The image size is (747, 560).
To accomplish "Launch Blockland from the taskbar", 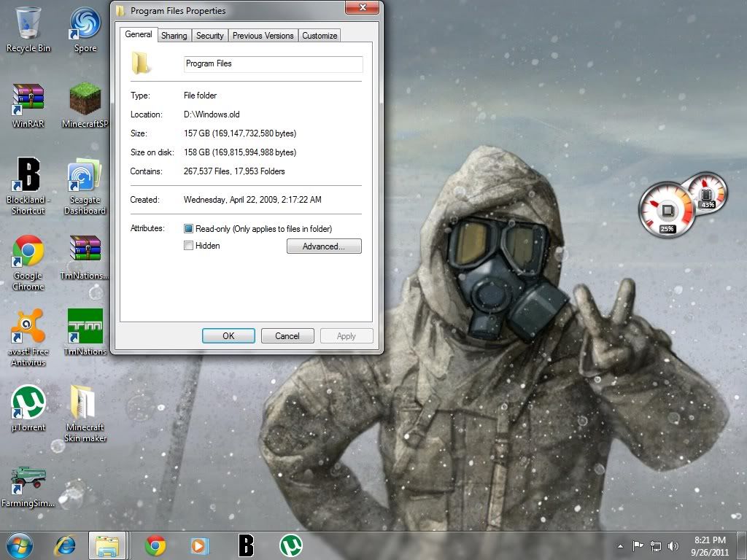I will click(246, 545).
